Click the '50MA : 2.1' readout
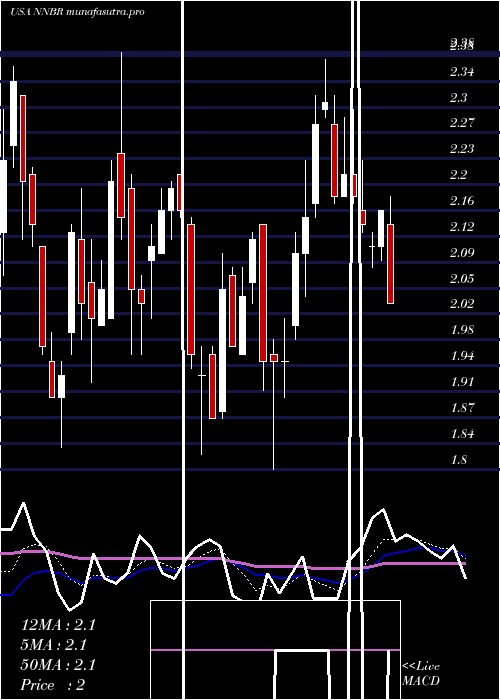This screenshot has width=500, height=700. pyautogui.click(x=58, y=665)
